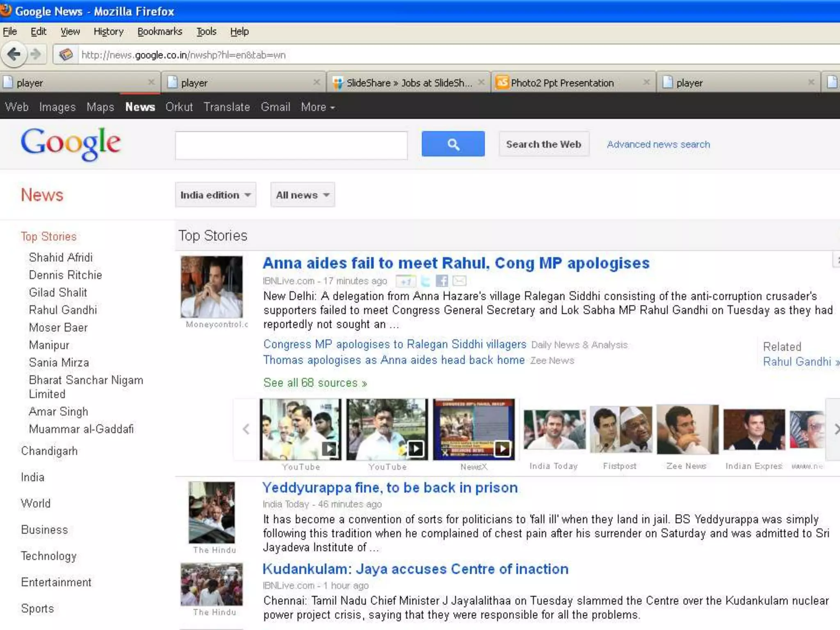Open Advanced news search link
The image size is (840, 630).
click(658, 144)
